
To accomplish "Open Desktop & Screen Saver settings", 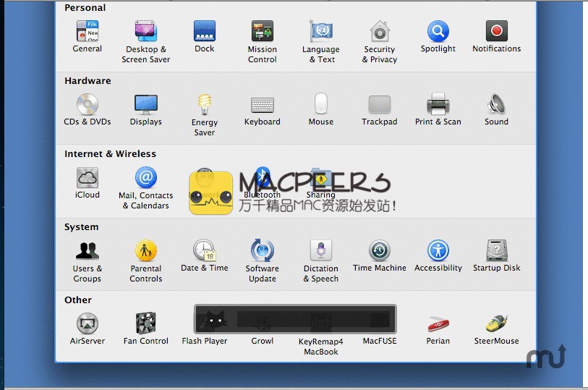I will coord(146,32).
